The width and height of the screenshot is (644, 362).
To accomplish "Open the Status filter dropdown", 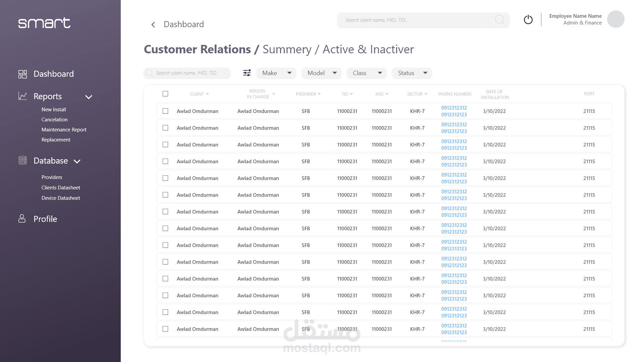I will [412, 73].
